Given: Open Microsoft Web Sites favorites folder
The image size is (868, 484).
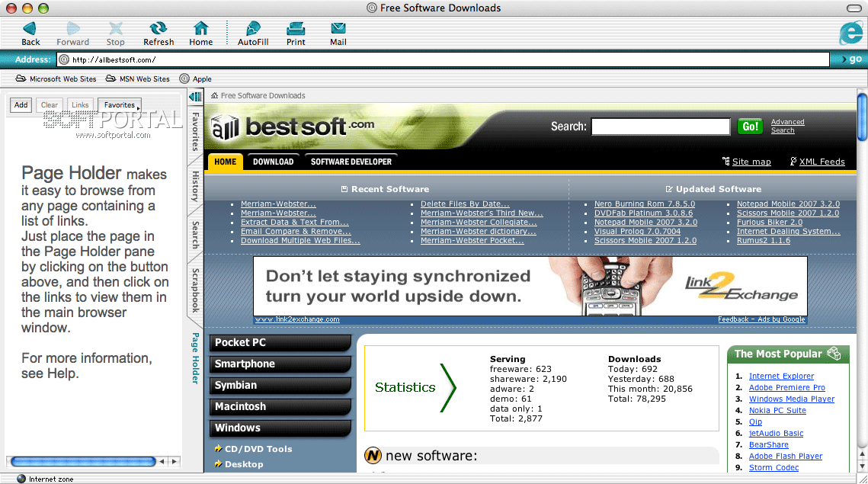Looking at the screenshot, I should pyautogui.click(x=56, y=79).
